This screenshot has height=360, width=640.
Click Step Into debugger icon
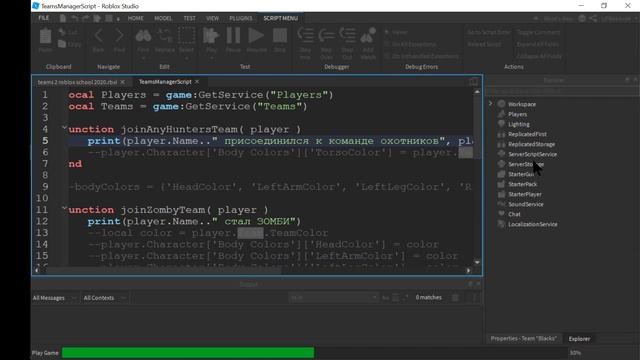click(305, 36)
